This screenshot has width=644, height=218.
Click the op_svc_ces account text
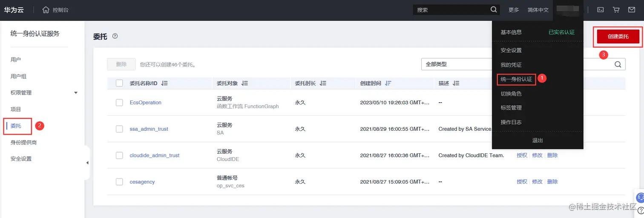click(x=230, y=186)
